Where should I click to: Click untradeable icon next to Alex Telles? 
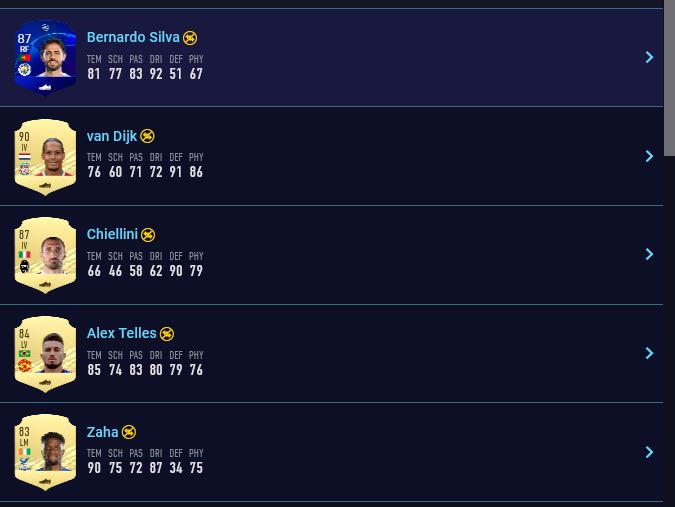pyautogui.click(x=167, y=334)
